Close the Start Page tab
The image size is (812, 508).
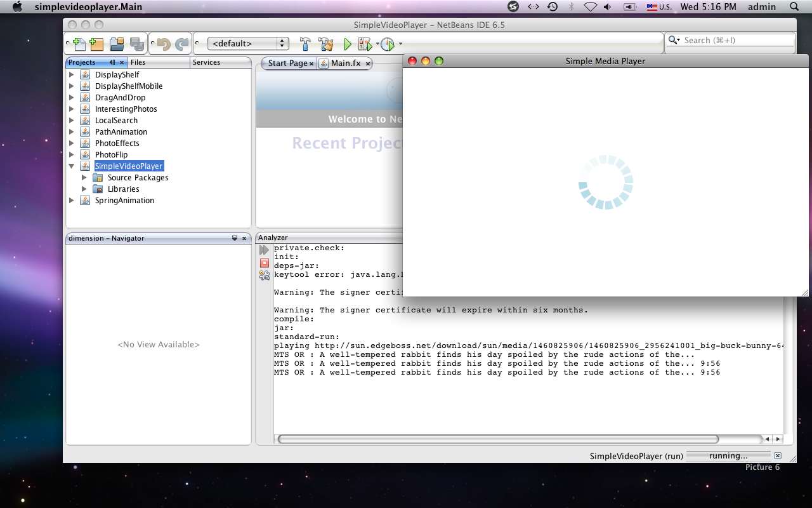[x=311, y=63]
